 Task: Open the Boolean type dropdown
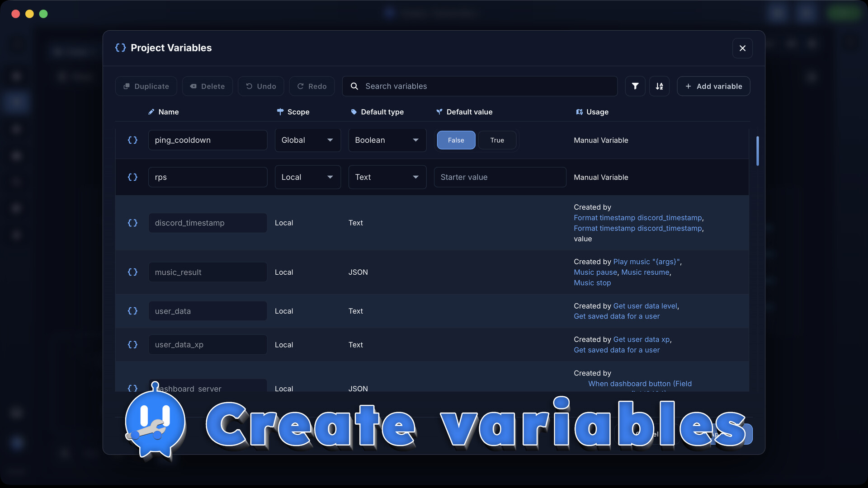387,140
